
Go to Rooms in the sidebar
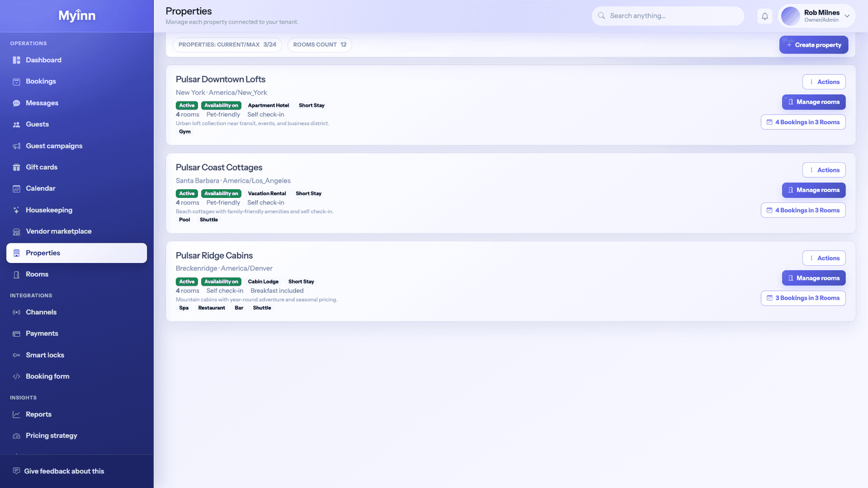point(76,274)
